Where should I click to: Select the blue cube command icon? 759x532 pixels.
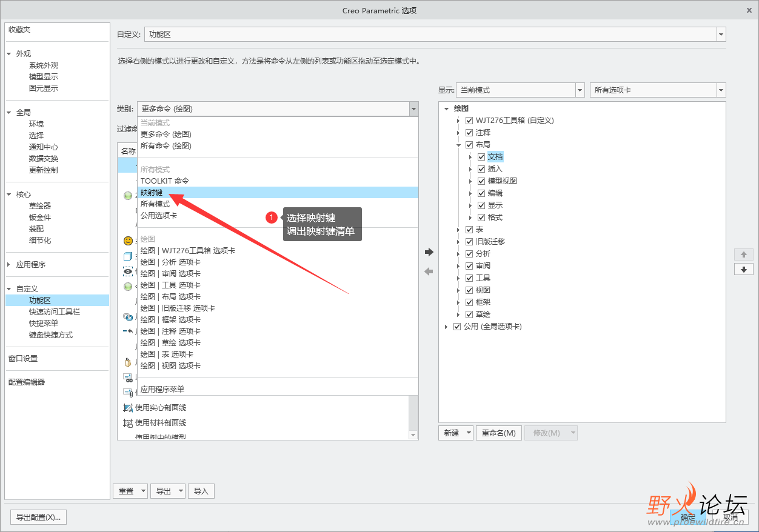(128, 256)
